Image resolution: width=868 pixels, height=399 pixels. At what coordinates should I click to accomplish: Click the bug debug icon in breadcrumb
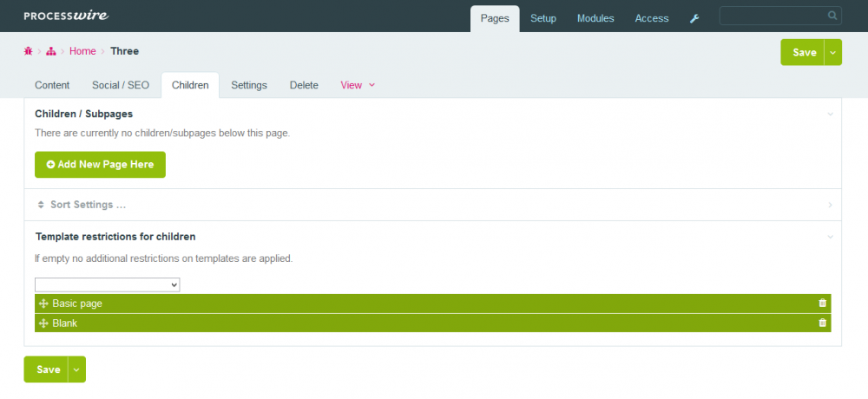coord(29,51)
